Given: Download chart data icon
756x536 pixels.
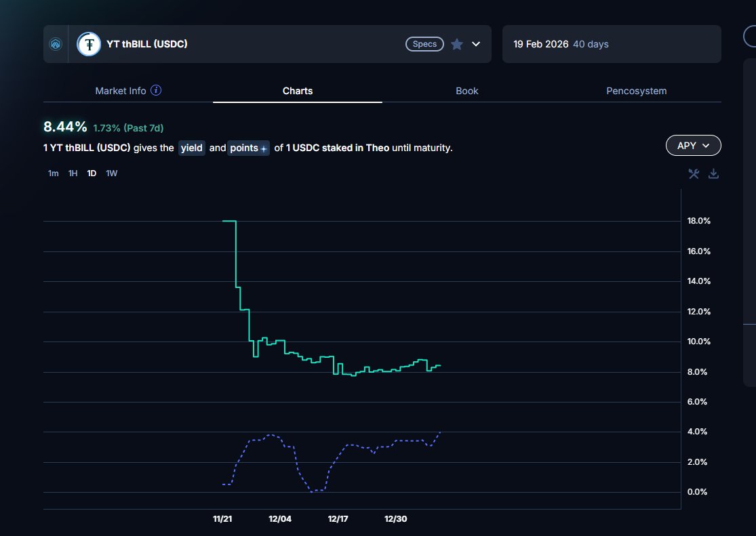Looking at the screenshot, I should pos(713,174).
